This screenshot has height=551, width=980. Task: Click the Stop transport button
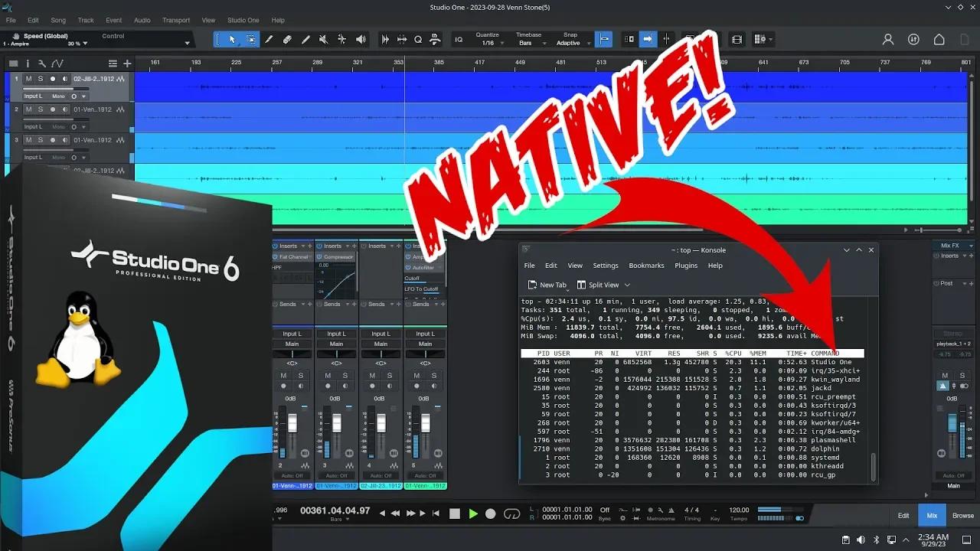tap(455, 514)
